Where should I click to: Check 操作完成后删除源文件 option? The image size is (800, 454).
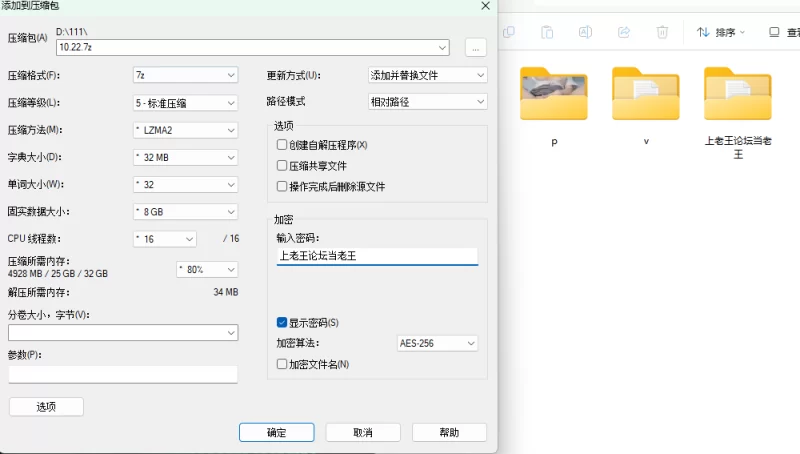click(x=282, y=186)
